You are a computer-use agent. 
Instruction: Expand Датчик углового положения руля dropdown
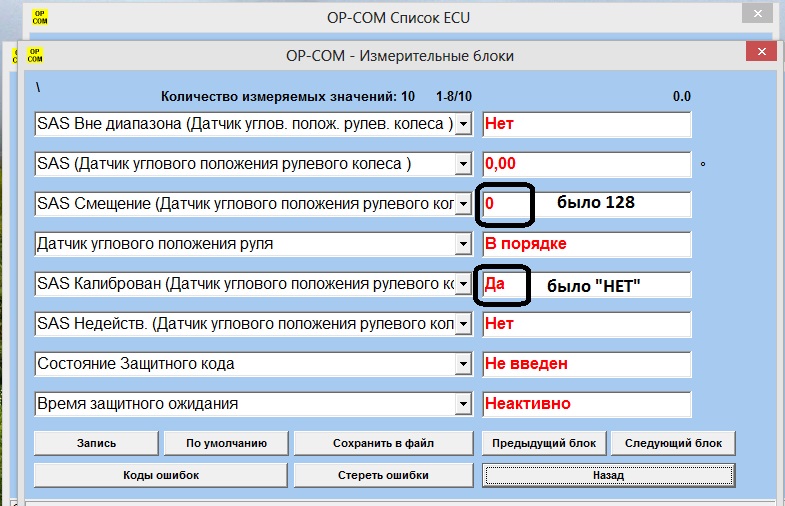pyautogui.click(x=463, y=244)
